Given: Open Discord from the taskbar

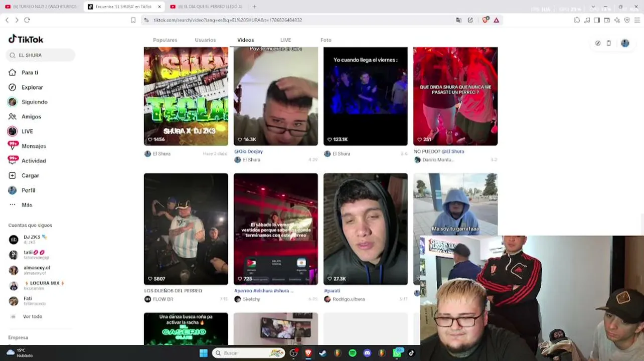Looking at the screenshot, I should coord(367,353).
